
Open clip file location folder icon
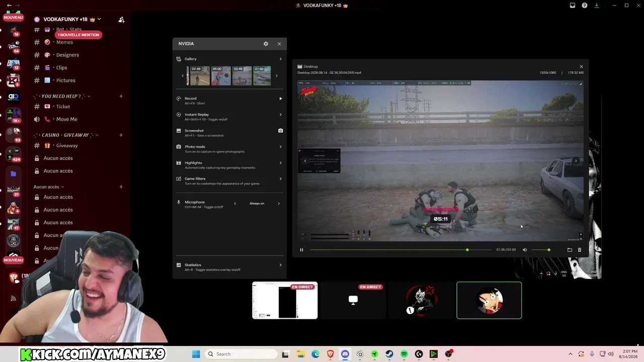click(x=570, y=250)
